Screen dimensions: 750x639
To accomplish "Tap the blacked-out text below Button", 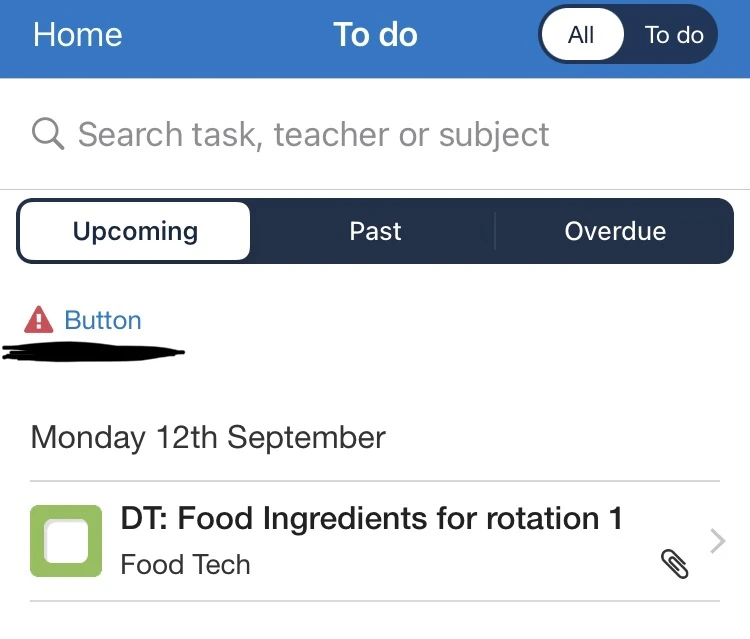I will tap(95, 352).
